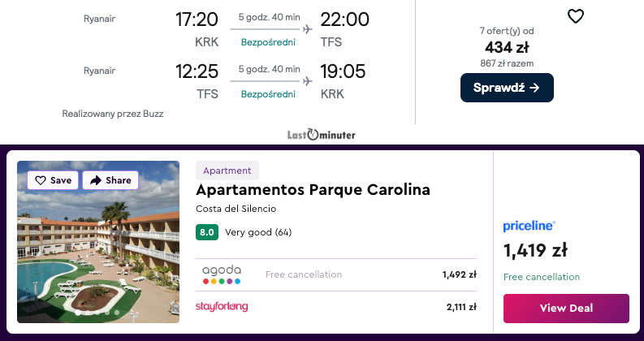Image resolution: width=644 pixels, height=341 pixels.
Task: Click the green 8.0 rating badge
Action: 206,232
